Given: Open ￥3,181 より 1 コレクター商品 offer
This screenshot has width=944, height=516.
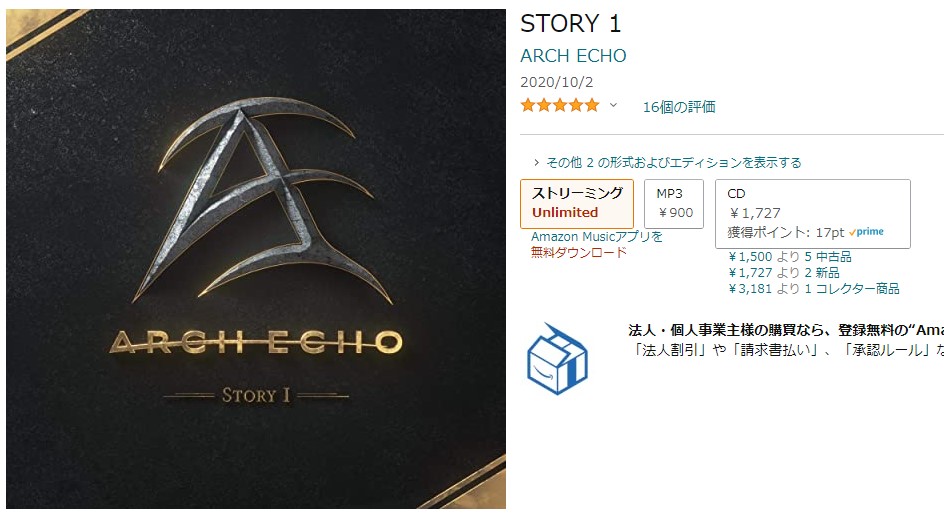Looking at the screenshot, I should 814,289.
